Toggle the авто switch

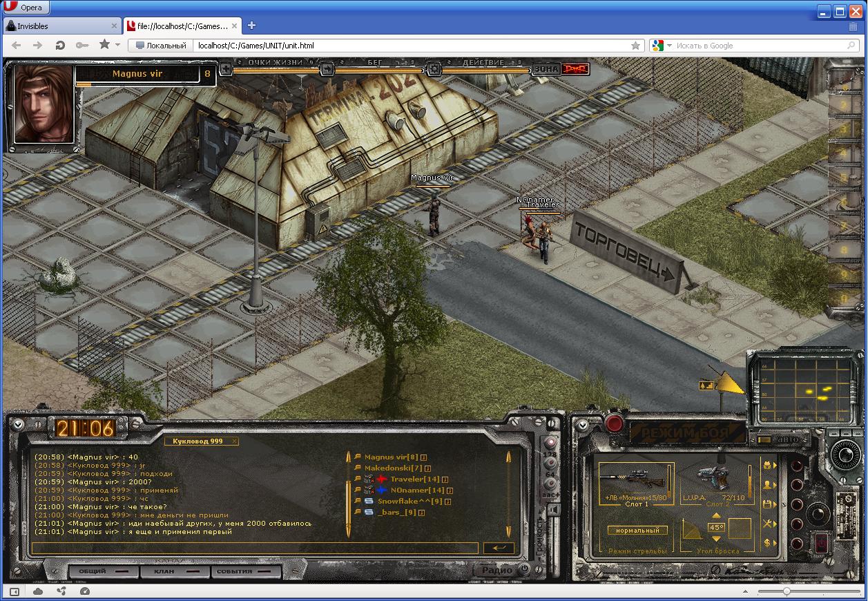(764, 439)
